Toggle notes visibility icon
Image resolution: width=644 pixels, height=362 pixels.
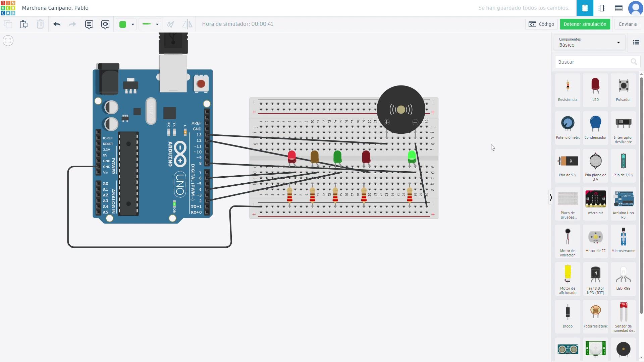[105, 24]
